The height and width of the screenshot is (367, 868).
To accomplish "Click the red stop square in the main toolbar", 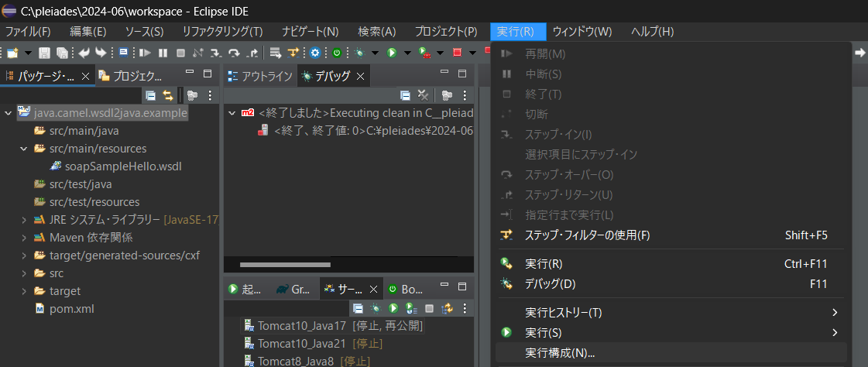I will (458, 53).
